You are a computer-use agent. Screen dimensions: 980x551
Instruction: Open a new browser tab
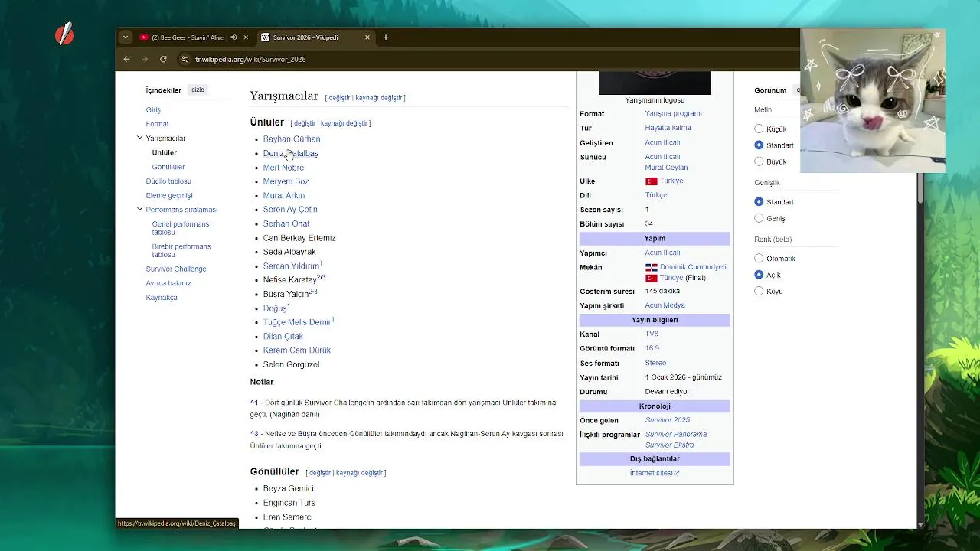pos(386,37)
